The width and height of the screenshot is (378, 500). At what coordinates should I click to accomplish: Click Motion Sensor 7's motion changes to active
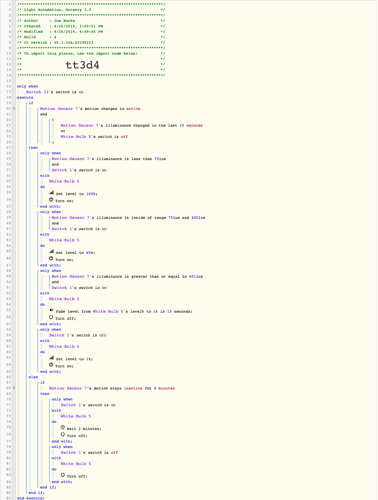(90, 109)
